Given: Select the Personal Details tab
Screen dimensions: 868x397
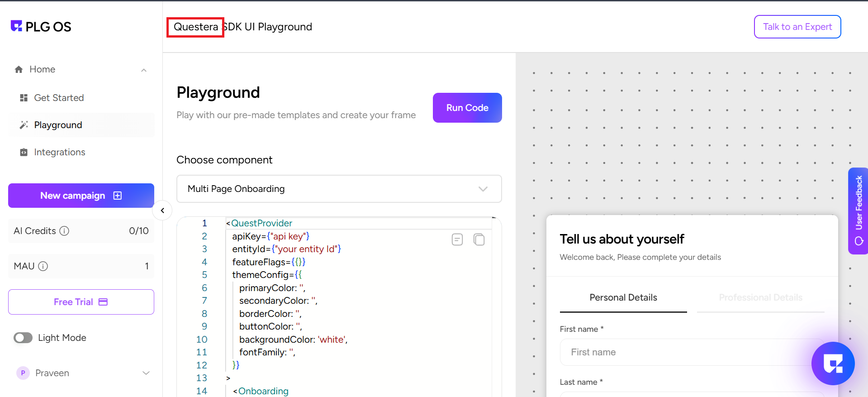Looking at the screenshot, I should click(x=623, y=297).
